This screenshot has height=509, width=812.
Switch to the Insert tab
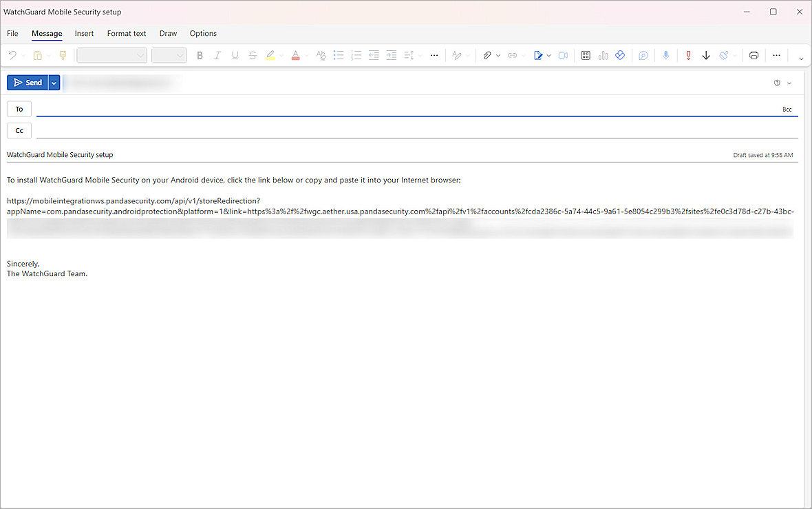point(84,33)
